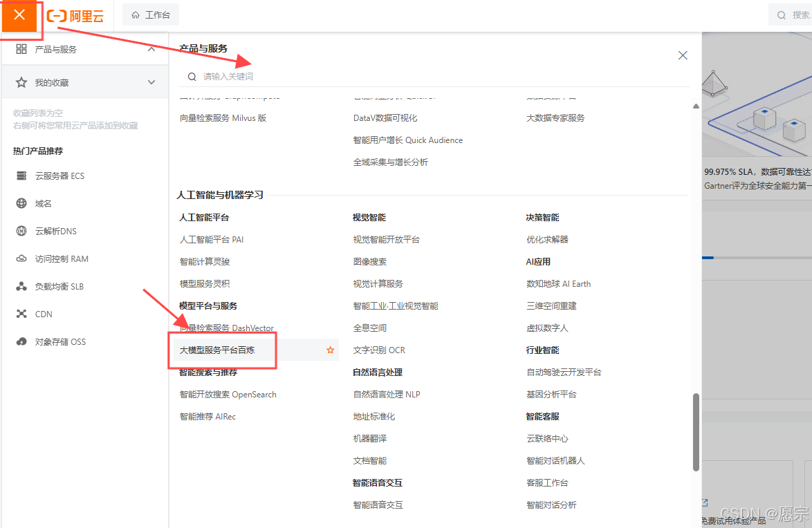Click the search magnifier icon at top right
The image size is (812, 528).
(782, 15)
